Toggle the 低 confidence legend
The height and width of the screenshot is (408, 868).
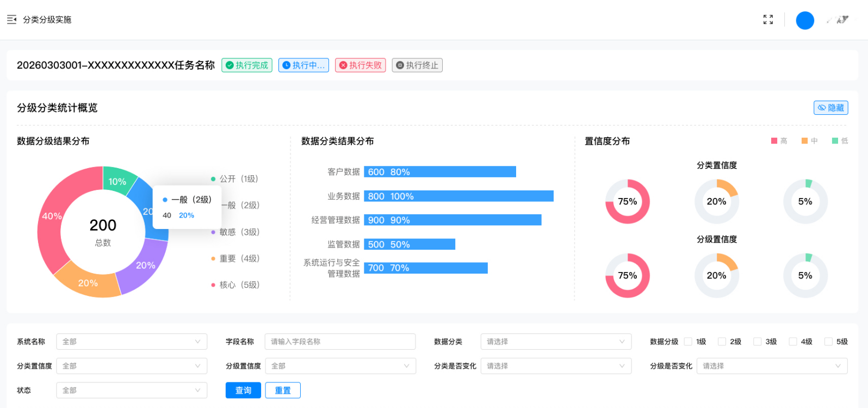[x=840, y=141]
